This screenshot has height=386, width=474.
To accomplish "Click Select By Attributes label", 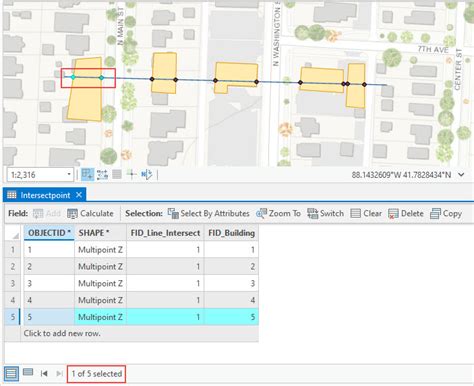I will [x=215, y=213].
